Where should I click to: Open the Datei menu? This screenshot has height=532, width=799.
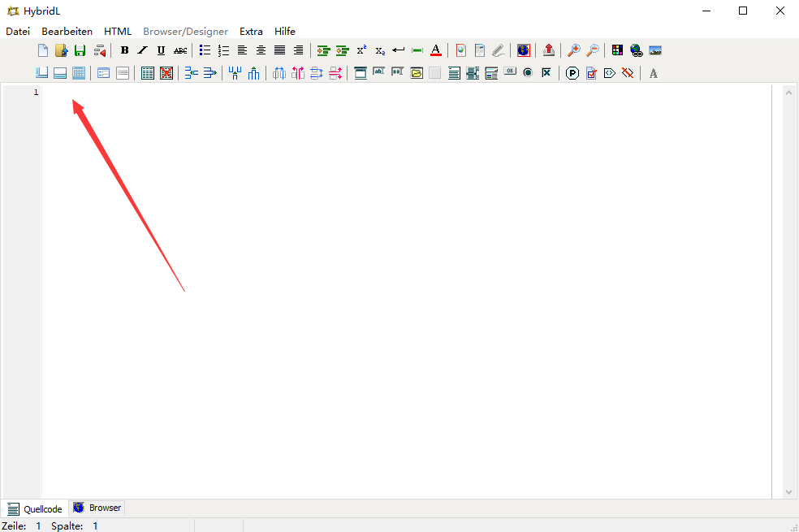pos(18,31)
